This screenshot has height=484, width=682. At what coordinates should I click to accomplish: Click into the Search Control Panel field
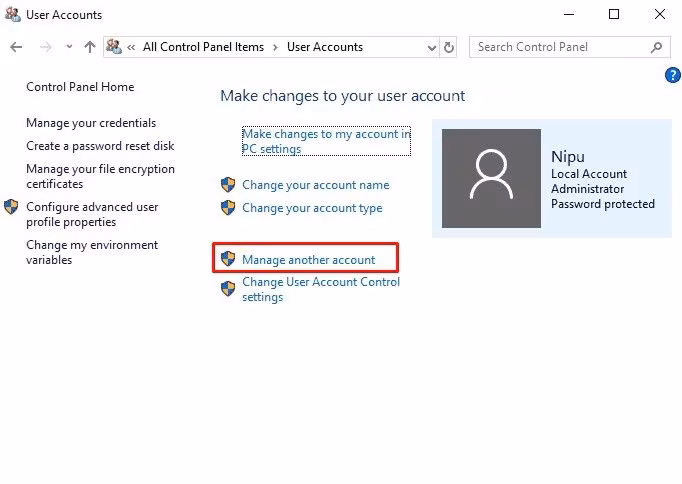pos(560,47)
